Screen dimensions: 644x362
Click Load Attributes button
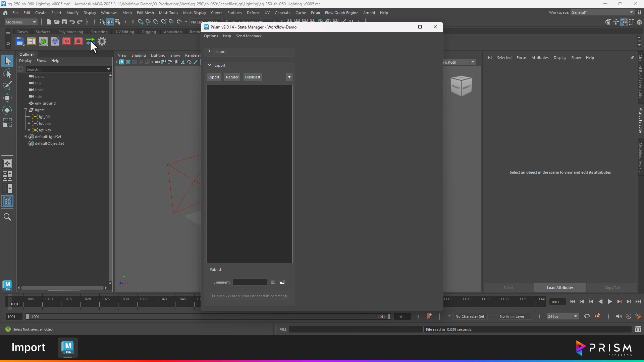click(560, 288)
